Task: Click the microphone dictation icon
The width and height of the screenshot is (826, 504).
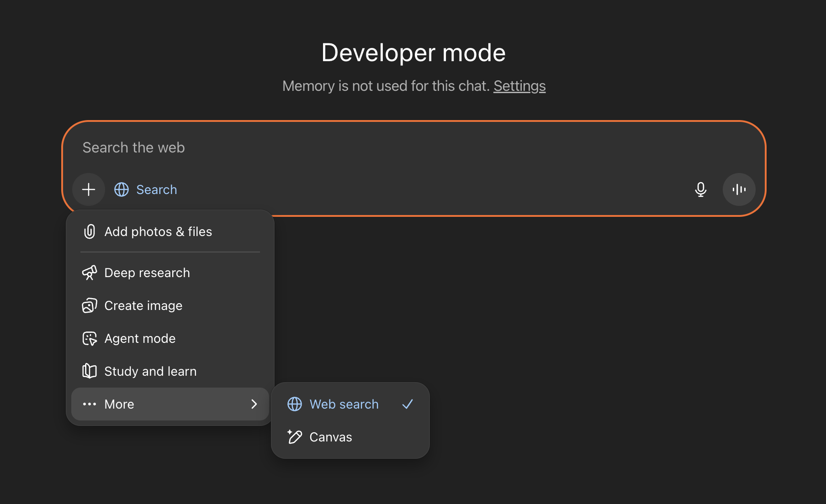Action: coord(700,189)
